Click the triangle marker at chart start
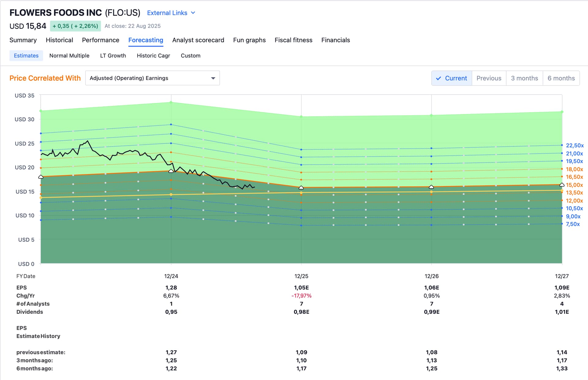Screen dimensions: 588x380 pyautogui.click(x=41, y=177)
